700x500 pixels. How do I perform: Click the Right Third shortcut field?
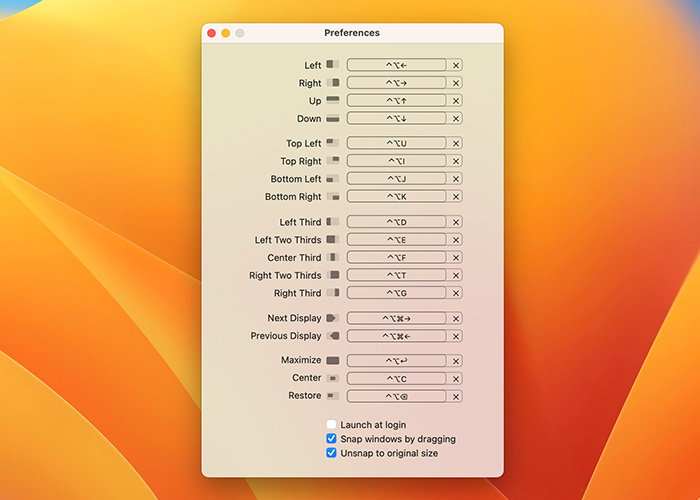396,293
